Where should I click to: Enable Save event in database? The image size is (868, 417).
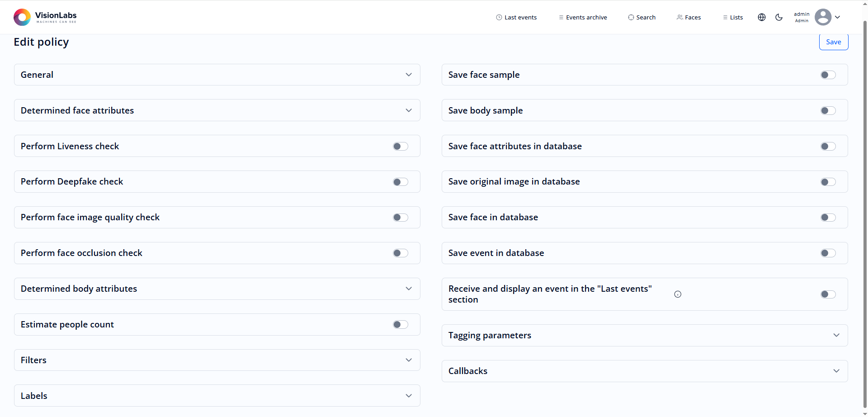pos(828,253)
